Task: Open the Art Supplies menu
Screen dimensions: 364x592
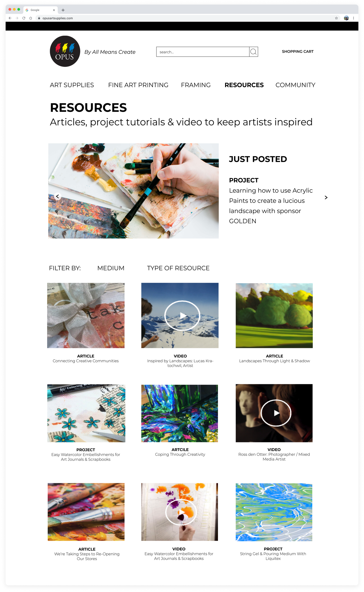Action: click(x=72, y=85)
